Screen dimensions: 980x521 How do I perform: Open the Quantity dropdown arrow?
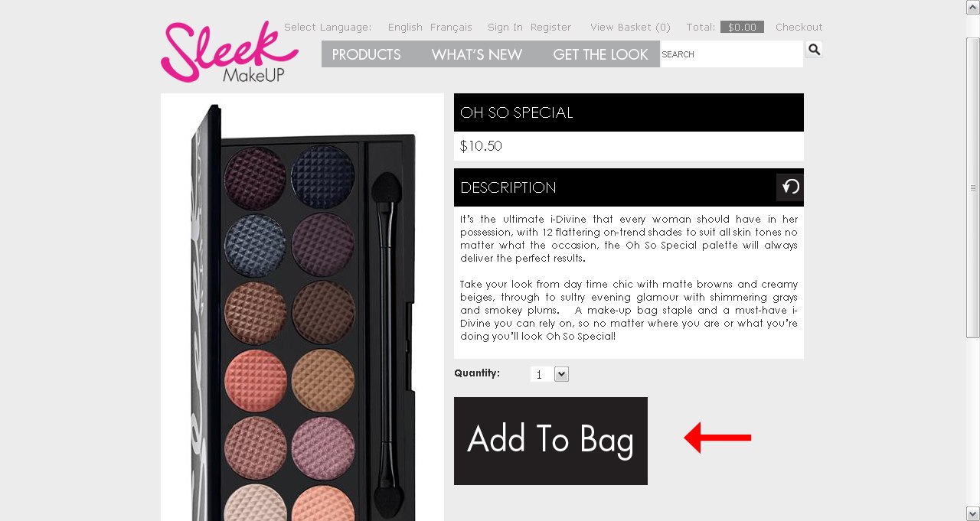pyautogui.click(x=561, y=374)
